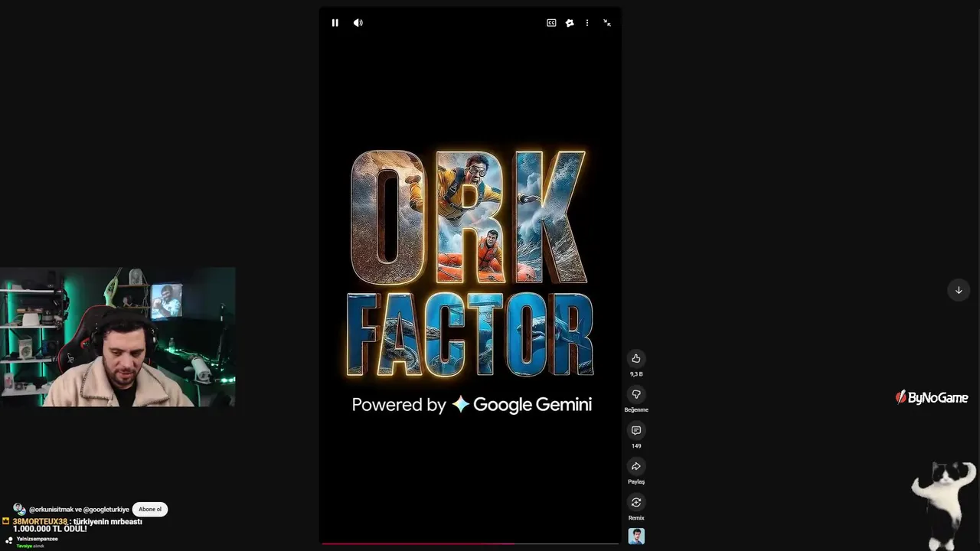Click the Abone ol subscribe button

tap(150, 509)
